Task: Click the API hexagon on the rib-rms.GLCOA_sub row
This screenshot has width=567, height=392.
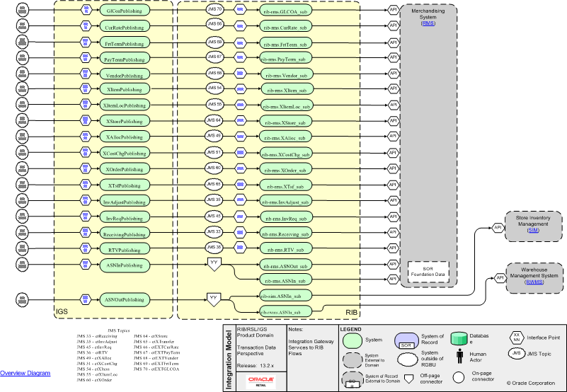Action: coord(393,10)
